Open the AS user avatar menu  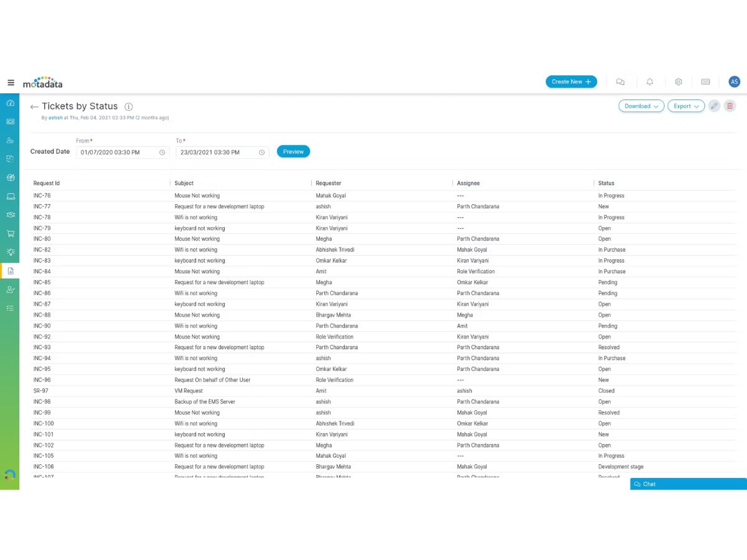pos(735,82)
